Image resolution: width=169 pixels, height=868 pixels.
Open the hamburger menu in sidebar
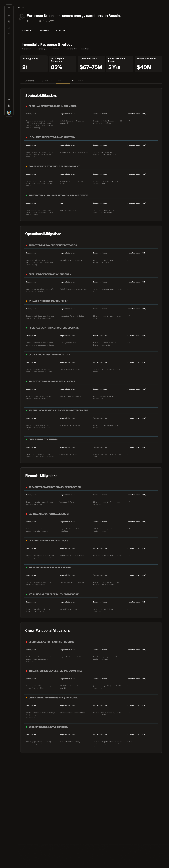pyautogui.click(x=9, y=7)
